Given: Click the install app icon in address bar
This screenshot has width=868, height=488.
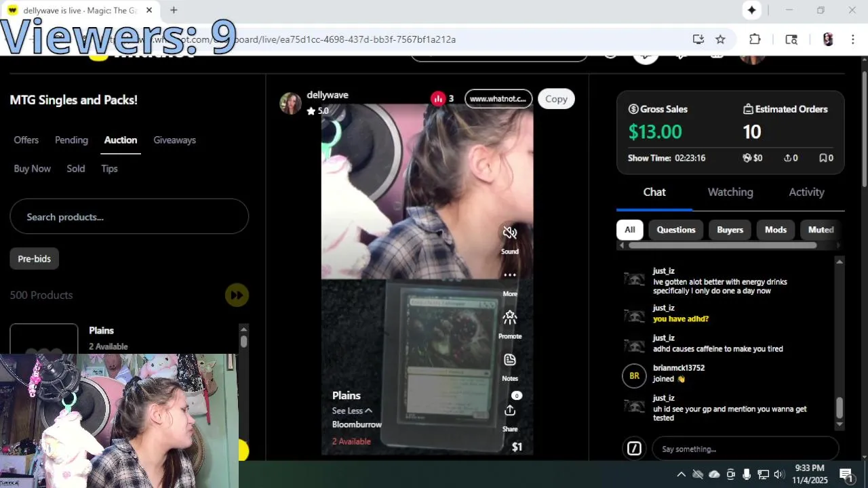Looking at the screenshot, I should 698,39.
